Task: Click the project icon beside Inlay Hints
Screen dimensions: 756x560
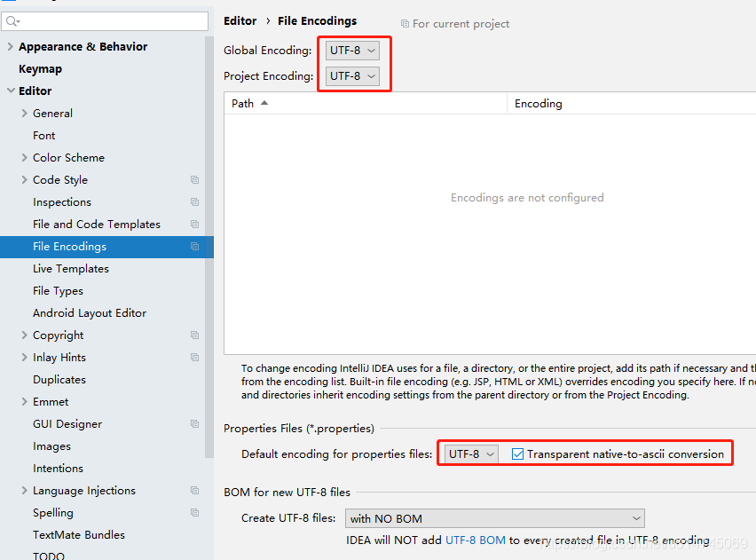Action: pyautogui.click(x=195, y=358)
